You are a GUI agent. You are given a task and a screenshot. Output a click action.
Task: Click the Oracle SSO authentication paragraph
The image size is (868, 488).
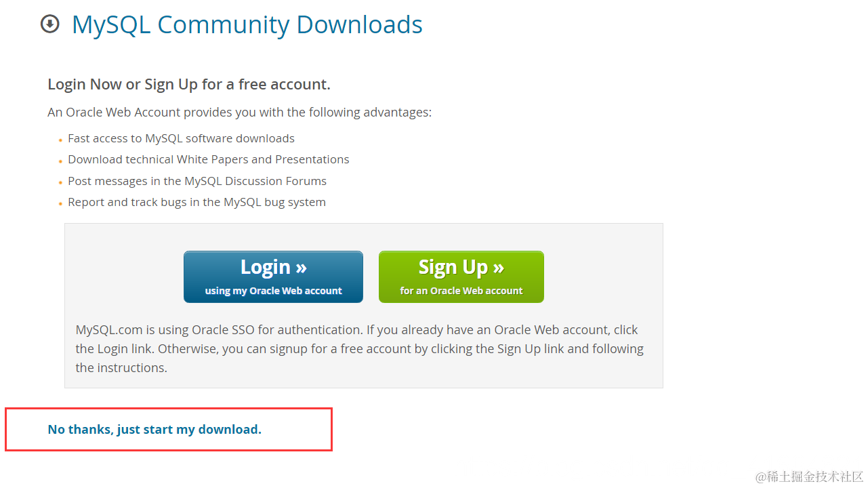pos(360,348)
